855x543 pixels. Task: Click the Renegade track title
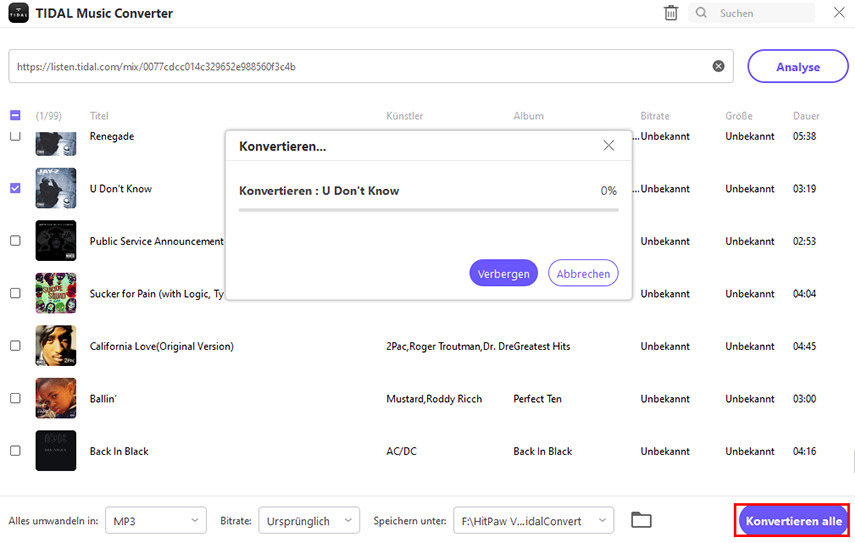[112, 136]
